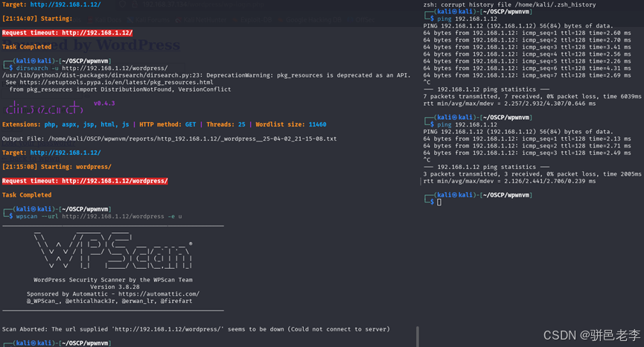The height and width of the screenshot is (347, 644).
Task: Click red "Request timeout" line ending in wordpress/
Action: point(85,181)
